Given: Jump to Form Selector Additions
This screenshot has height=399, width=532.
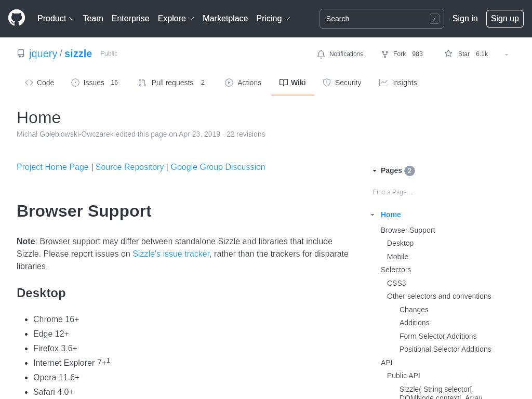Looking at the screenshot, I should (x=438, y=336).
